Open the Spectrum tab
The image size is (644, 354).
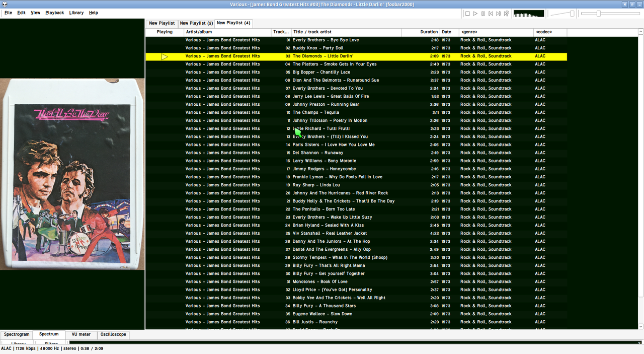click(x=49, y=334)
